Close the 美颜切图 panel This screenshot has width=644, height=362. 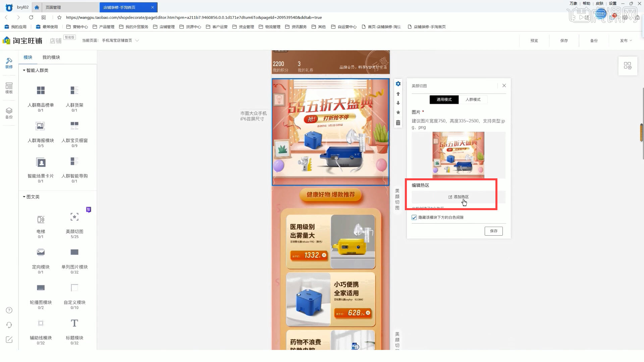(504, 86)
